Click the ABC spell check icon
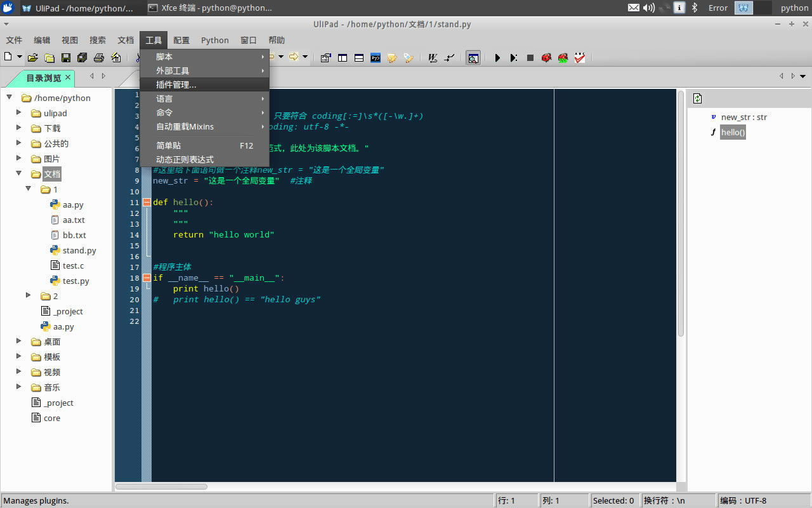Viewport: 812px width, 508px height. 580,58
